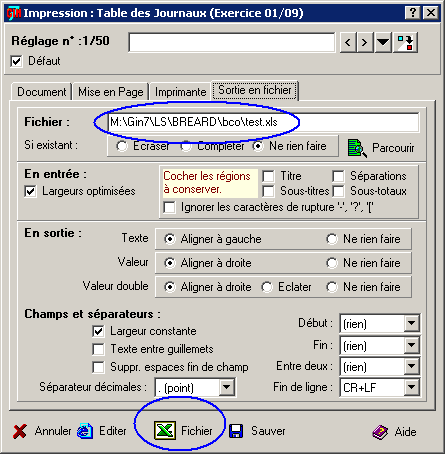Enable Suppr. espaces fin de champ

pos(98,367)
